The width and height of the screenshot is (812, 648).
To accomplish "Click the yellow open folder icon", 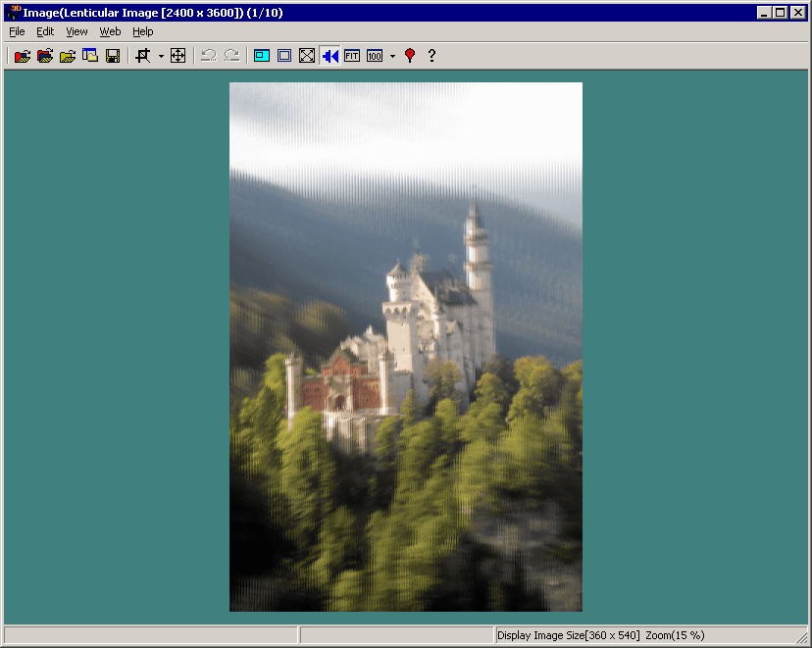I will point(68,55).
